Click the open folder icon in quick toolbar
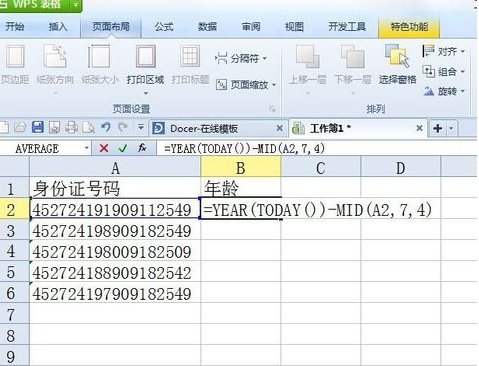 [x=21, y=128]
